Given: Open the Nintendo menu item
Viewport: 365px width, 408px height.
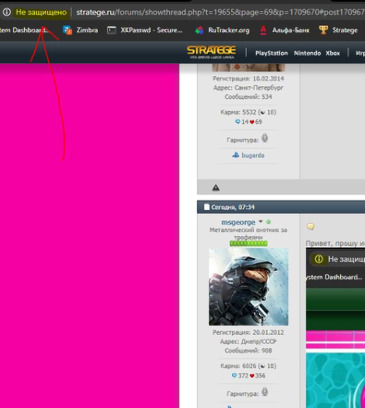Looking at the screenshot, I should coord(307,53).
